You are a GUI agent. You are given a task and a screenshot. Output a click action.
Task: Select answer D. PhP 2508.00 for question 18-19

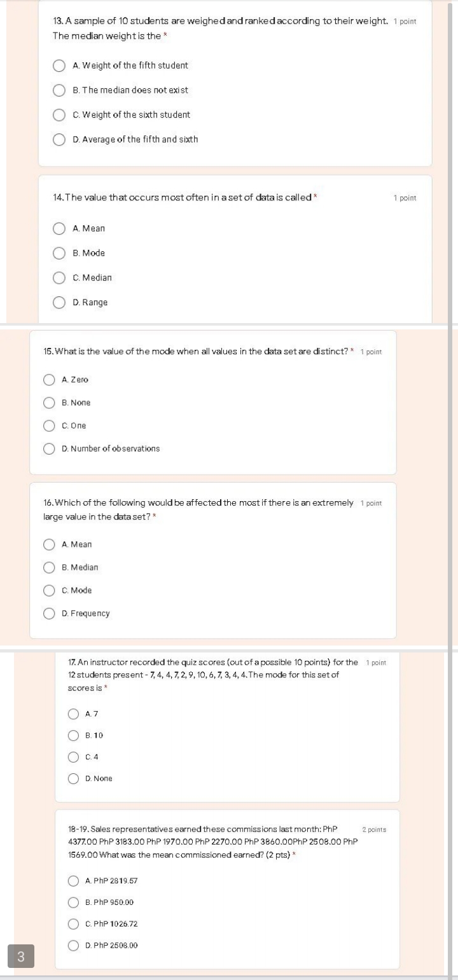click(73, 945)
